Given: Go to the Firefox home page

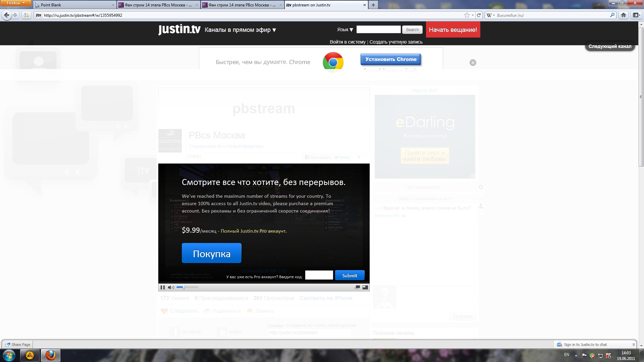Looking at the screenshot, I should (623, 15).
